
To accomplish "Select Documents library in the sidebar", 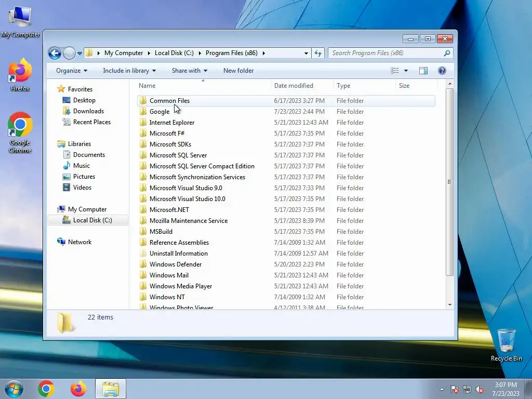I will pos(89,155).
